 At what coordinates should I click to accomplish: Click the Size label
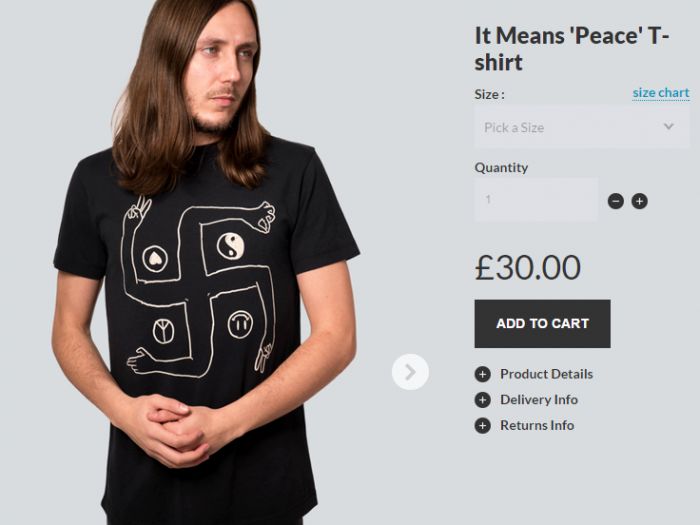click(x=489, y=94)
